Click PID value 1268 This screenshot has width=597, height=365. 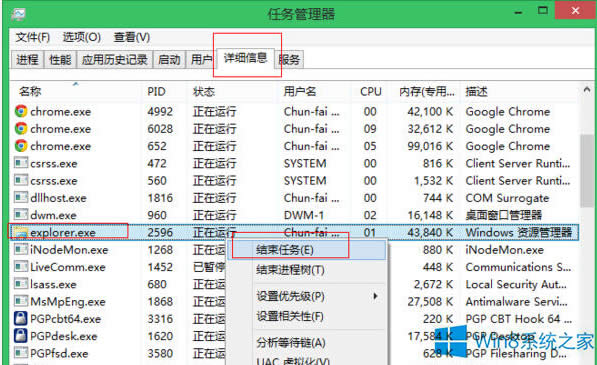(160, 250)
